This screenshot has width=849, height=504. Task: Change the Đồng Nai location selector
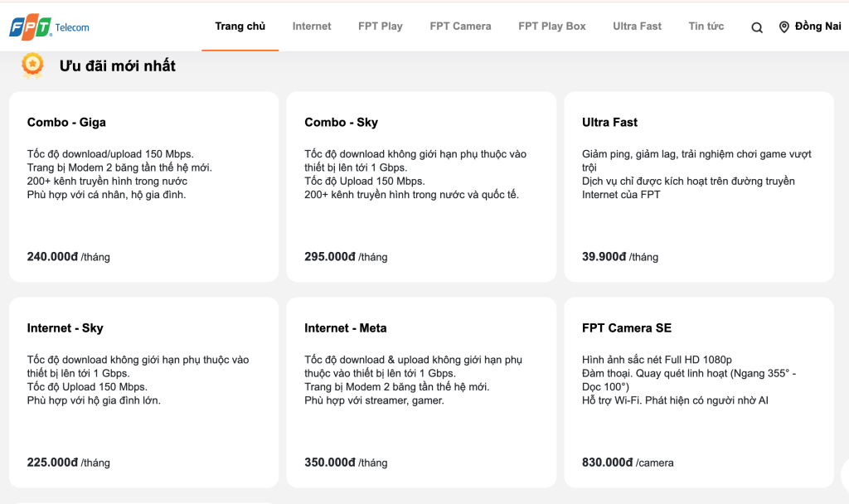810,27
